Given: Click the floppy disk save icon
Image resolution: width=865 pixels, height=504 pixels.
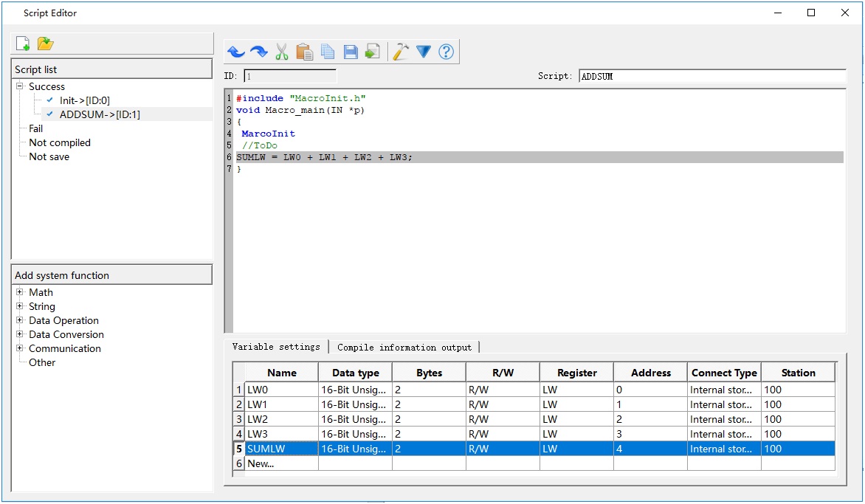Looking at the screenshot, I should [351, 52].
